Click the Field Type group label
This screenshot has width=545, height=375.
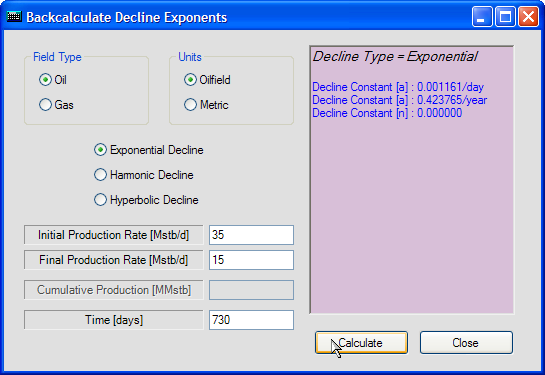[x=57, y=57]
